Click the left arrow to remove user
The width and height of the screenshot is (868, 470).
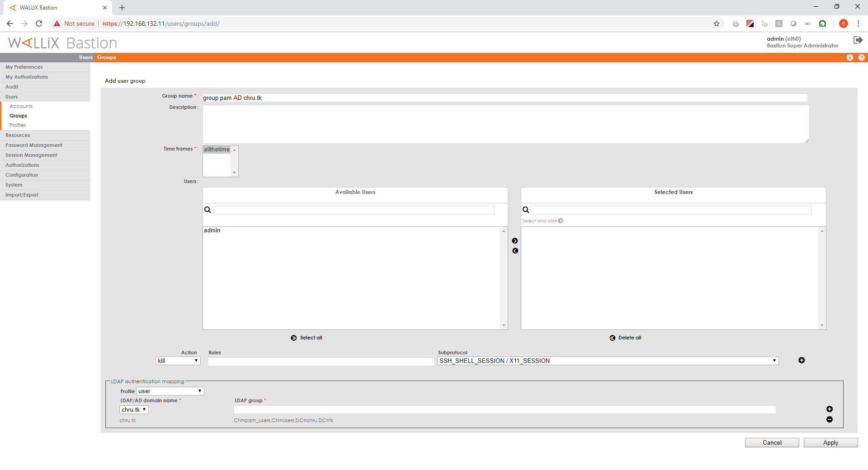[x=515, y=251]
